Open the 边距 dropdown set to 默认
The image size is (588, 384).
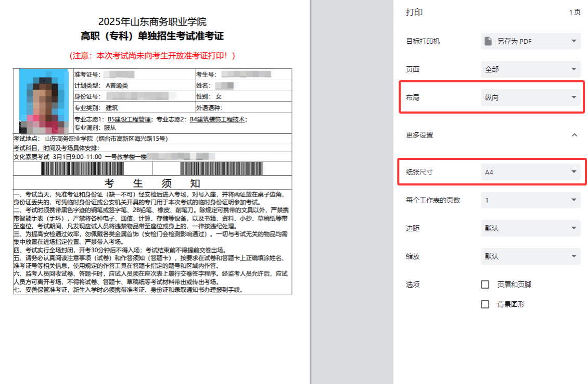point(530,228)
